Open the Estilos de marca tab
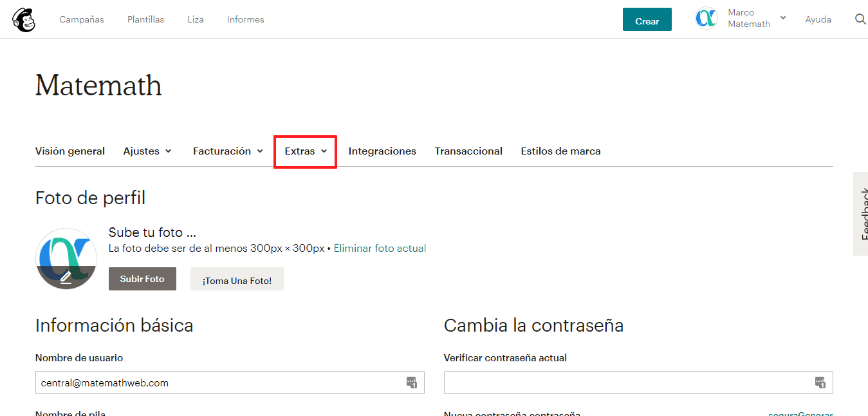 coord(561,151)
